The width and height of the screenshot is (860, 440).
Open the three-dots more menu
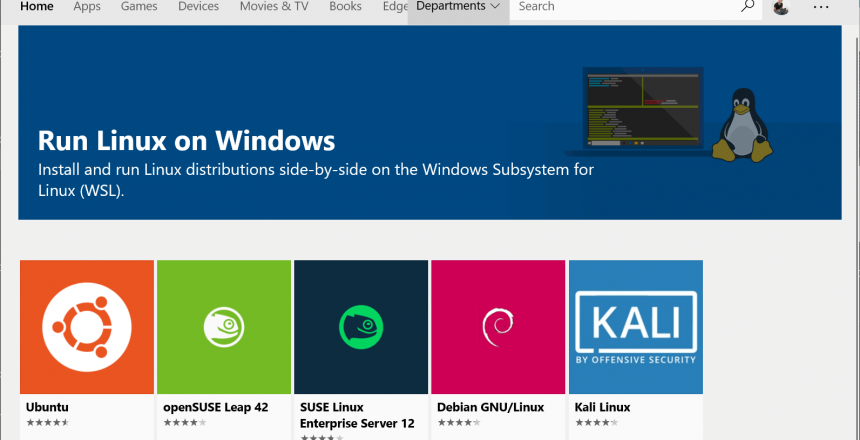[x=821, y=7]
